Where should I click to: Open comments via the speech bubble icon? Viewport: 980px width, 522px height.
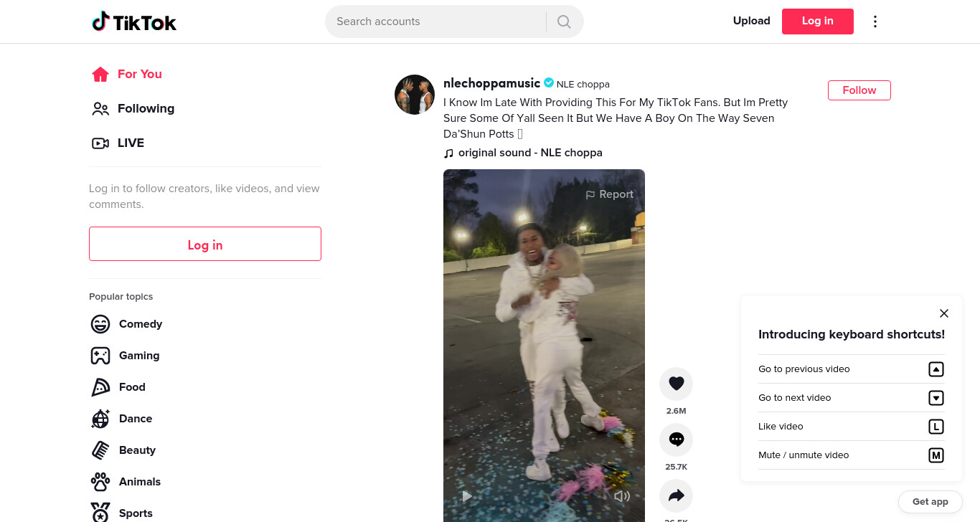pos(676,440)
